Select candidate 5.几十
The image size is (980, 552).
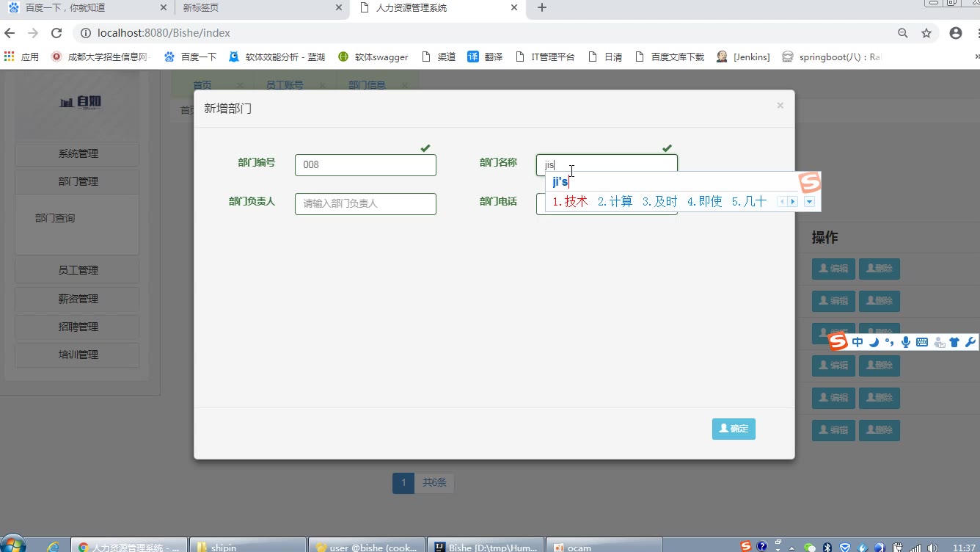click(749, 201)
